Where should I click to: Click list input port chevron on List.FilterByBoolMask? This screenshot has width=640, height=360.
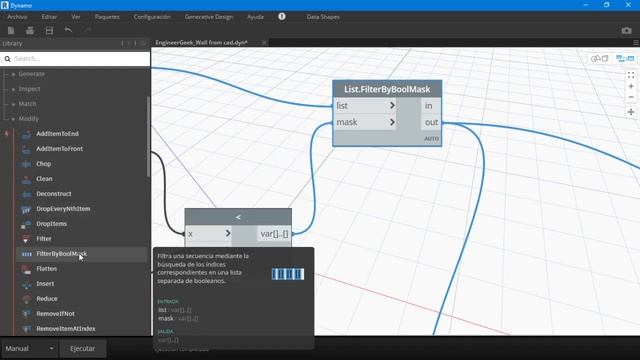(x=392, y=105)
